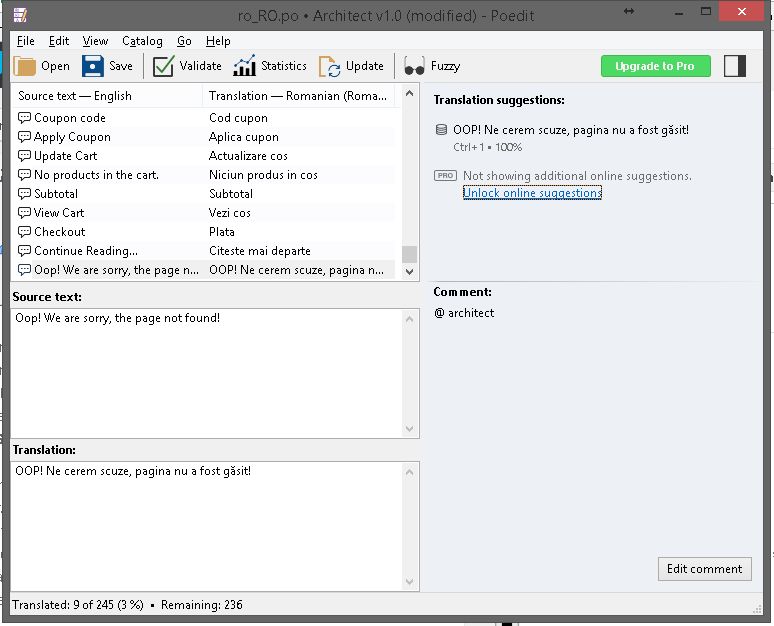Click the '@ architect' comment text

coord(464,313)
